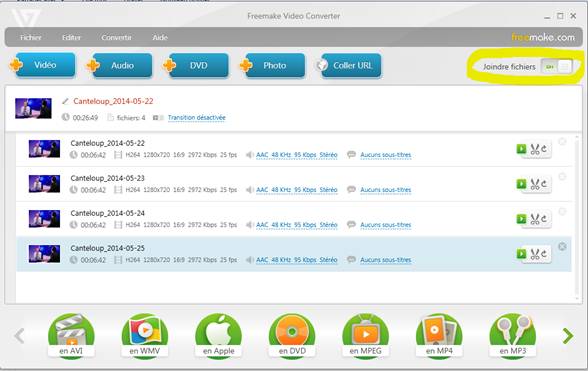Click the file list vertical scrollbar

tap(577, 218)
